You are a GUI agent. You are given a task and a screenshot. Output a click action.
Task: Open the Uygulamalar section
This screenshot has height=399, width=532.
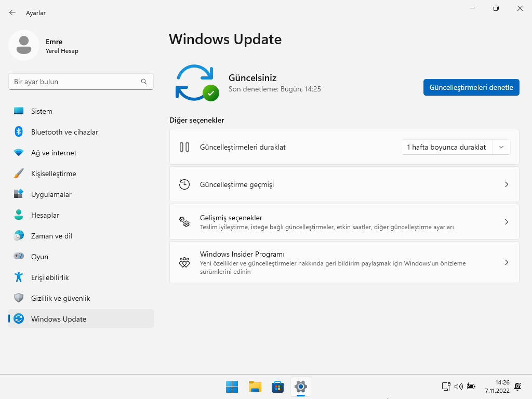click(51, 194)
